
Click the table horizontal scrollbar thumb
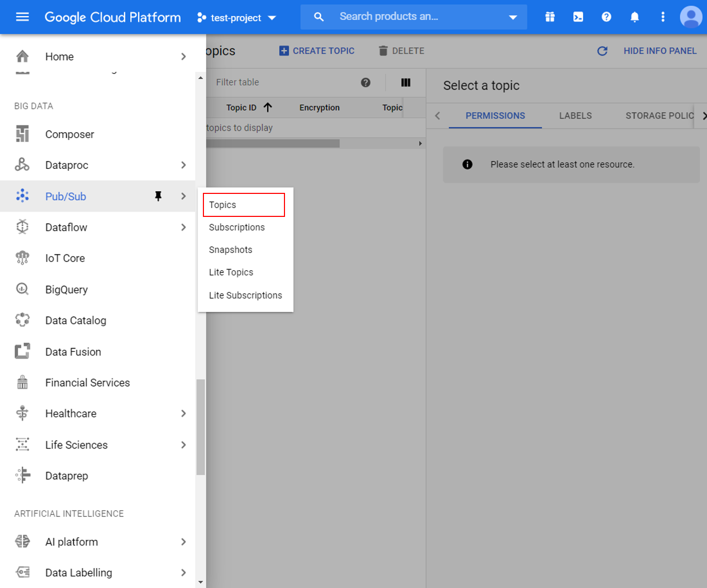click(x=273, y=143)
